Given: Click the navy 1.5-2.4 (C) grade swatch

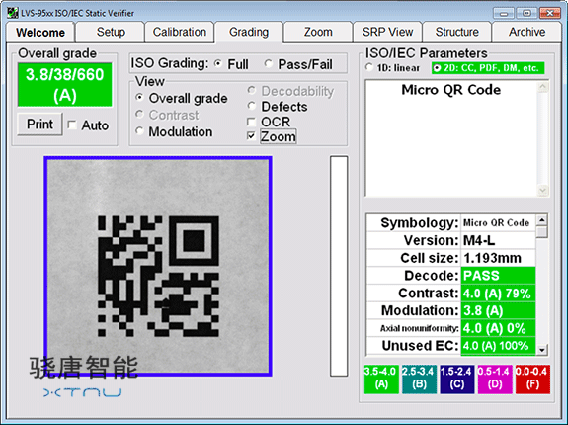Looking at the screenshot, I should click(x=457, y=379).
